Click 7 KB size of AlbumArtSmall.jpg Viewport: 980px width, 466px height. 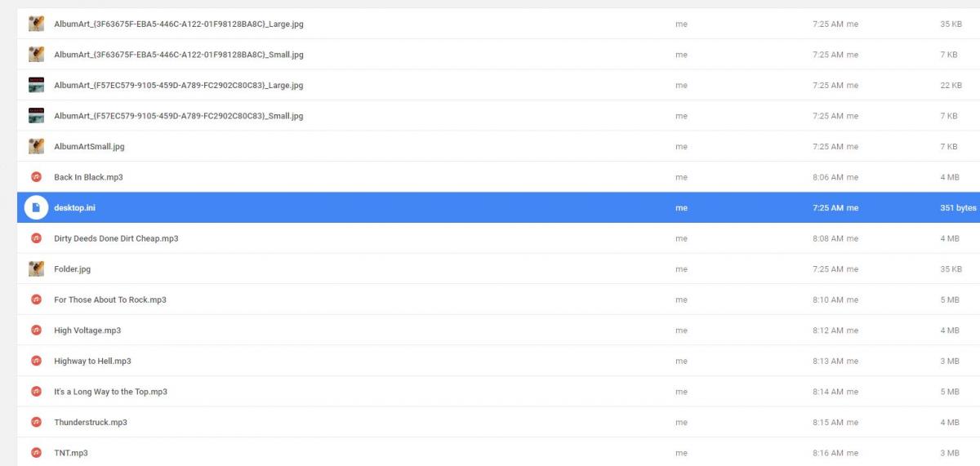tap(948, 147)
